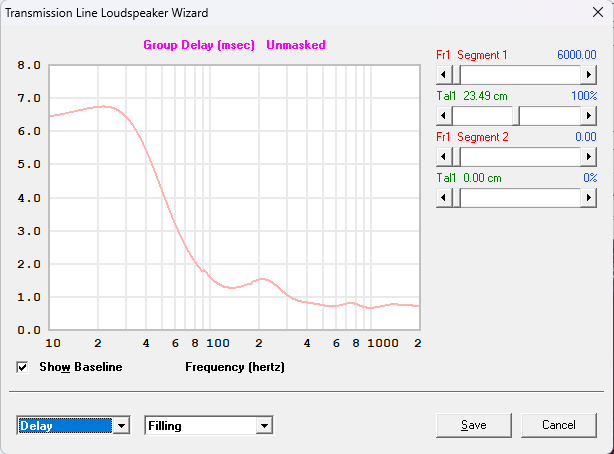
Task: Open the Filling dropdown list
Action: 264,426
